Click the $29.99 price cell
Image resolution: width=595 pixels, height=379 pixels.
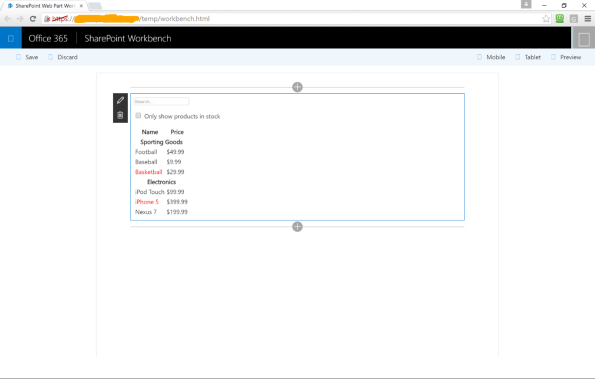(x=175, y=172)
